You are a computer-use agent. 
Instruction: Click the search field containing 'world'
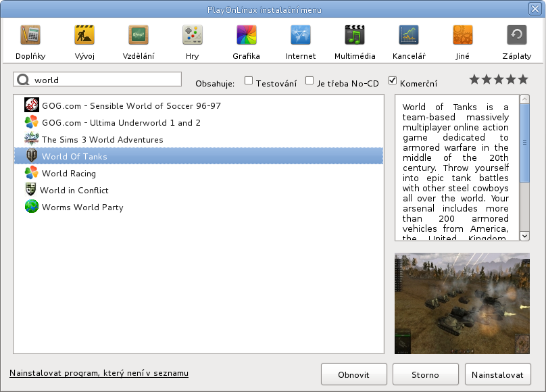[x=97, y=79]
